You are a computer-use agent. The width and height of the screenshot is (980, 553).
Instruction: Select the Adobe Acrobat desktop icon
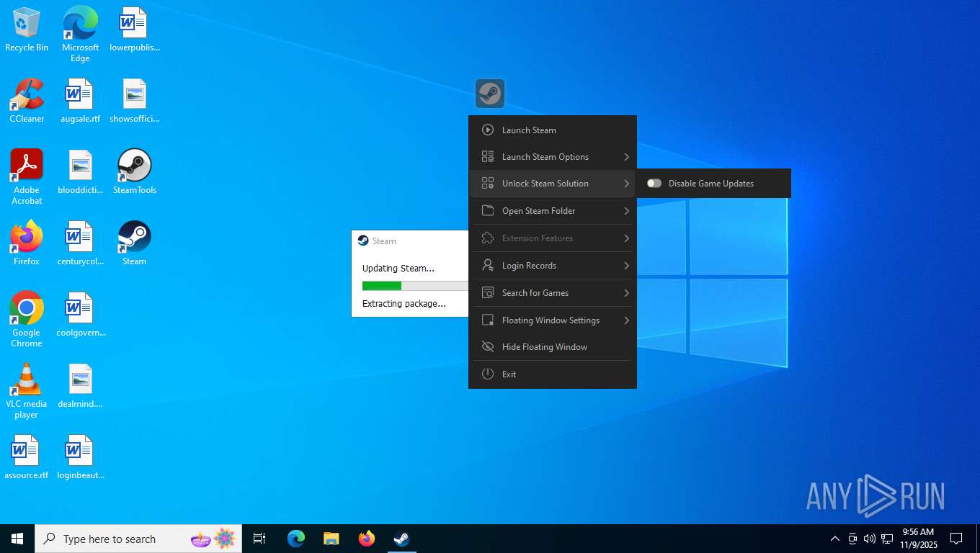(x=27, y=176)
